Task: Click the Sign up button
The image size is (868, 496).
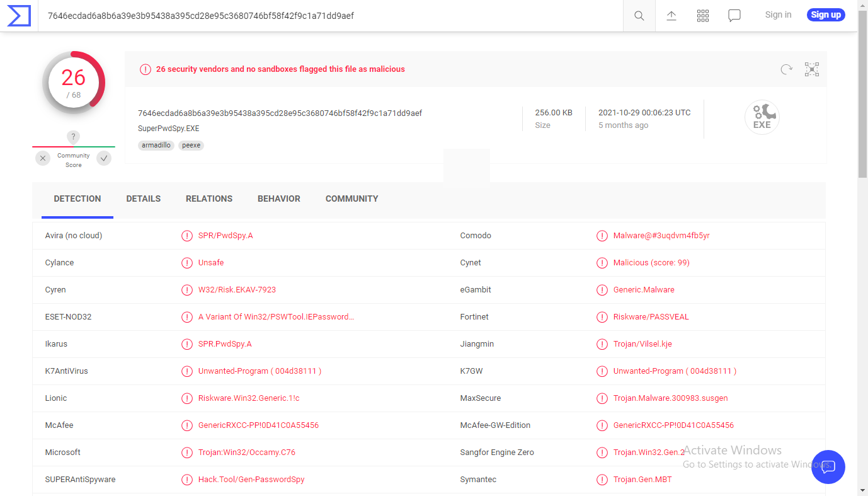Action: point(826,14)
